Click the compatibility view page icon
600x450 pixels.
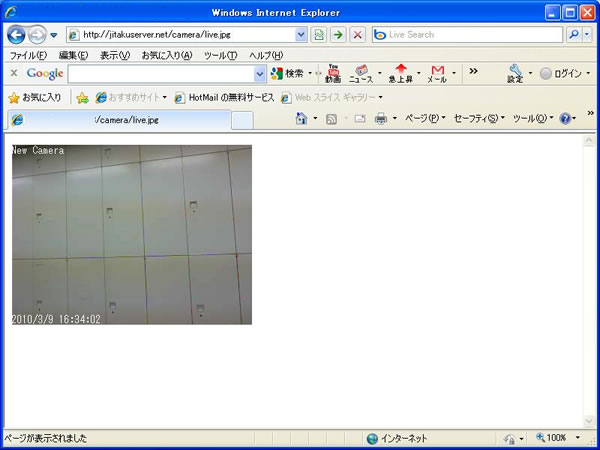click(318, 35)
